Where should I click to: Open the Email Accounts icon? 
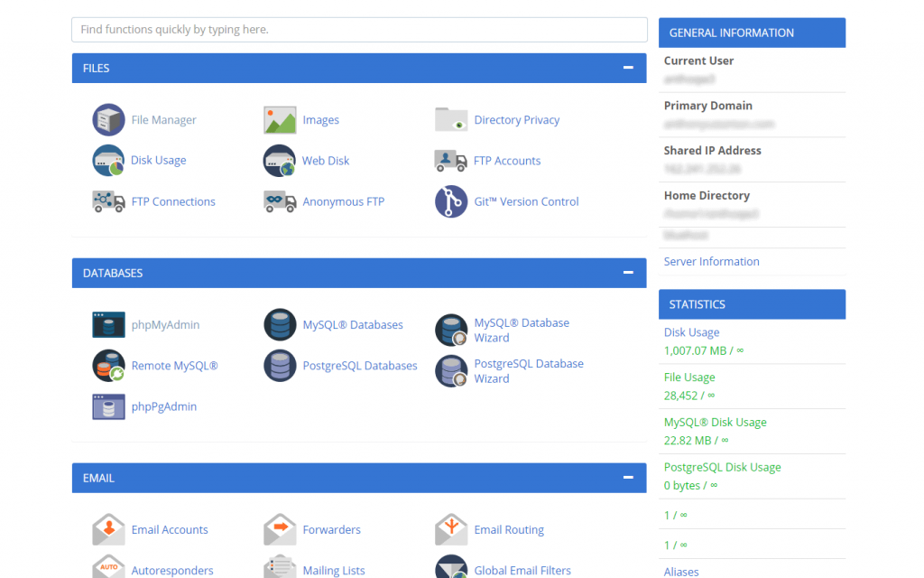click(x=108, y=529)
